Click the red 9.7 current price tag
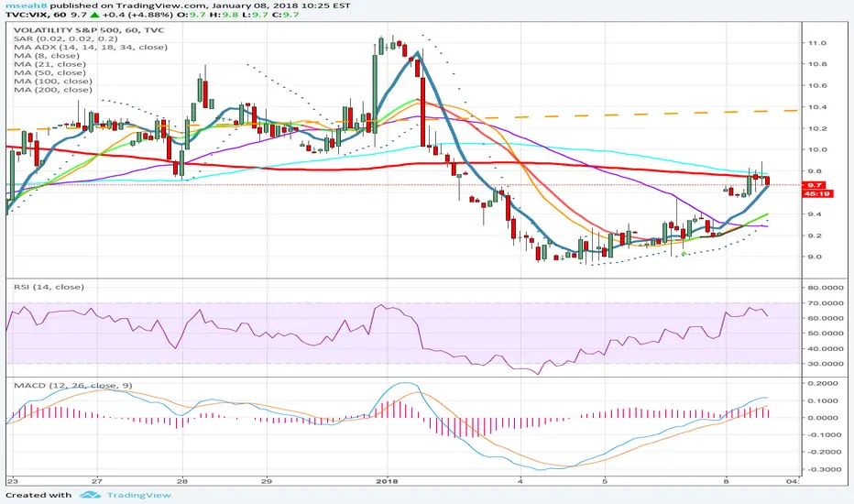The height and width of the screenshot is (504, 854). pyautogui.click(x=815, y=185)
